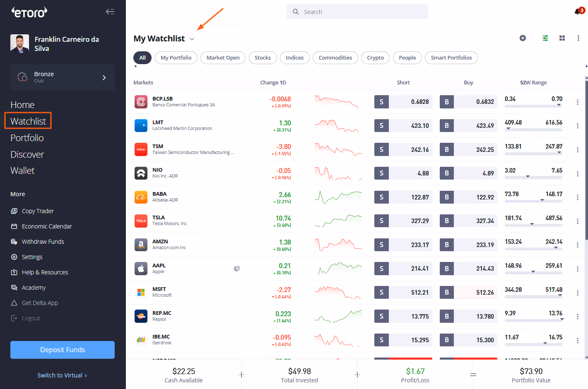This screenshot has width=588, height=389.
Task: Open Wallet in the sidebar
Action: [22, 170]
